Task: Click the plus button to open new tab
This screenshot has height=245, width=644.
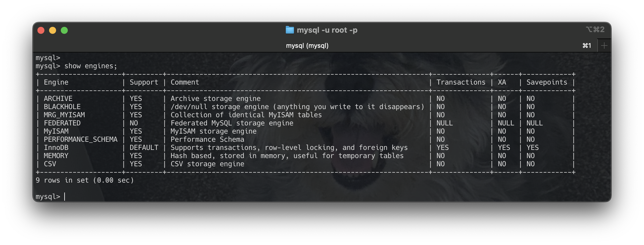Action: click(604, 45)
